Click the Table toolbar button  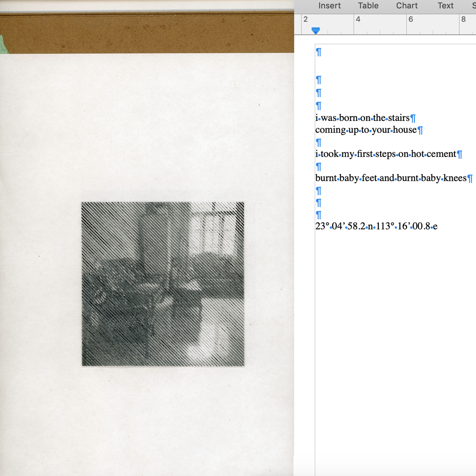click(368, 6)
